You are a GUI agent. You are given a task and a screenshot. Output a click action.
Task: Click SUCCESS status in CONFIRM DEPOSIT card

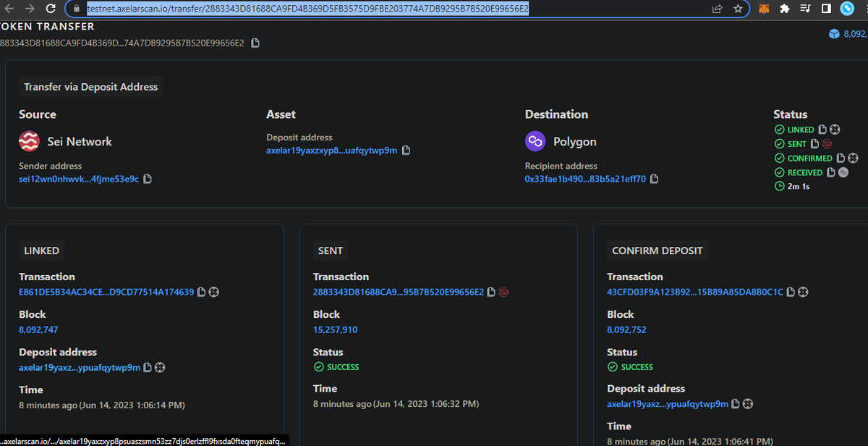click(x=631, y=367)
